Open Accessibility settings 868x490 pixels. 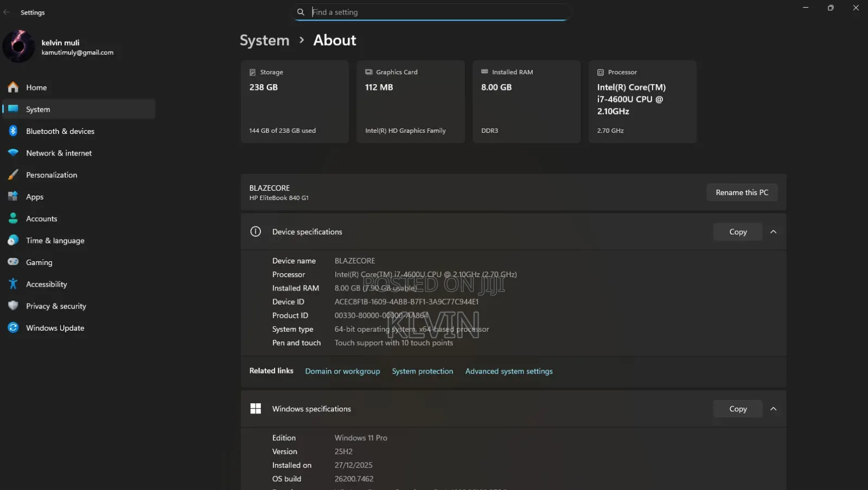pos(79,284)
